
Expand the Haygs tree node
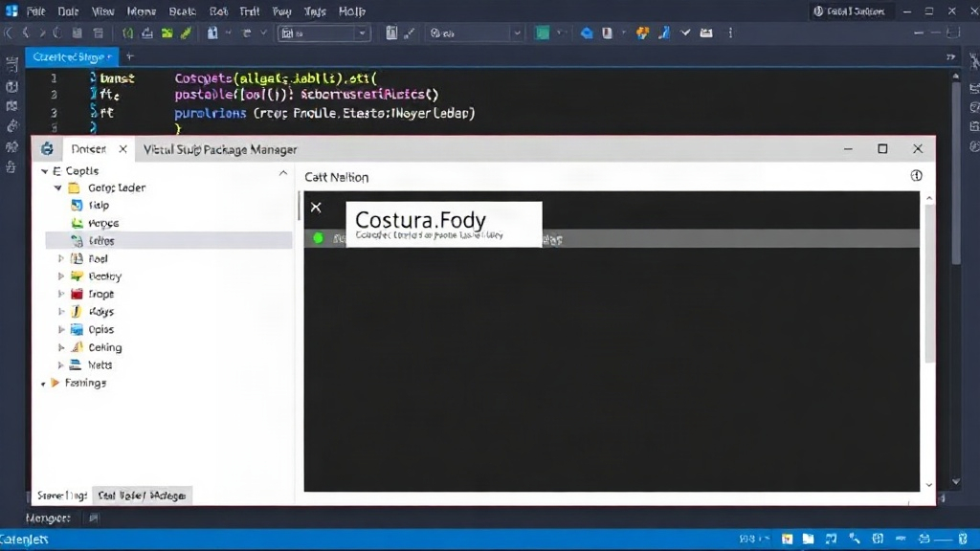click(60, 311)
